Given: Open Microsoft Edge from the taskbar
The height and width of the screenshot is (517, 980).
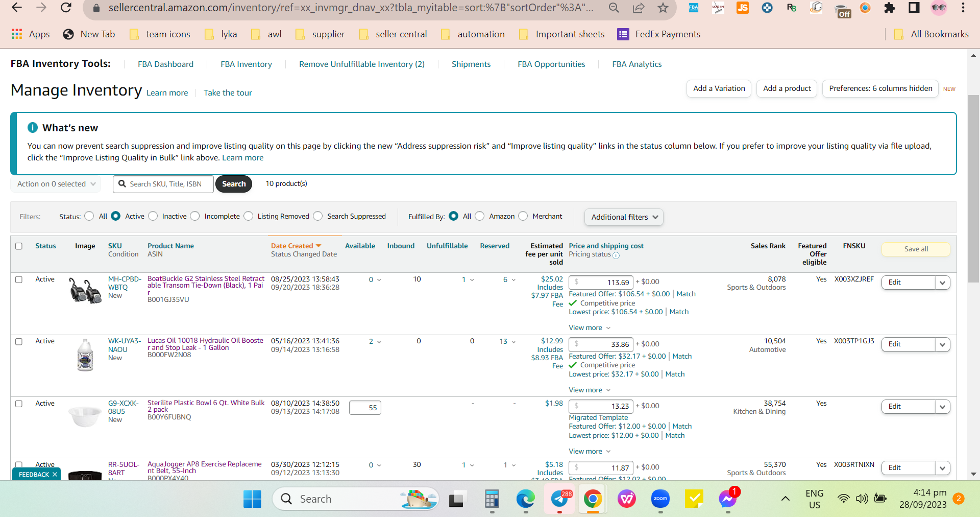Looking at the screenshot, I should pos(525,499).
